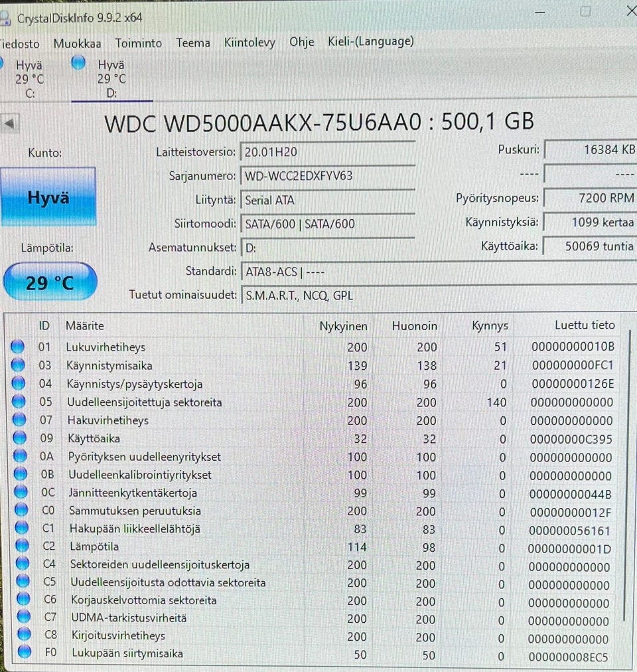Click the previous disk arrow button
Viewport: 637px width, 672px height.
click(10, 124)
